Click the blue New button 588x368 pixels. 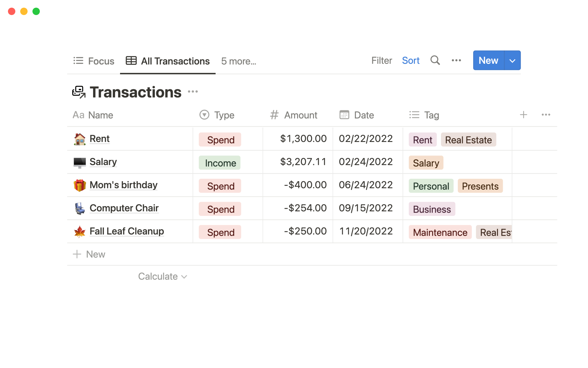pos(488,60)
